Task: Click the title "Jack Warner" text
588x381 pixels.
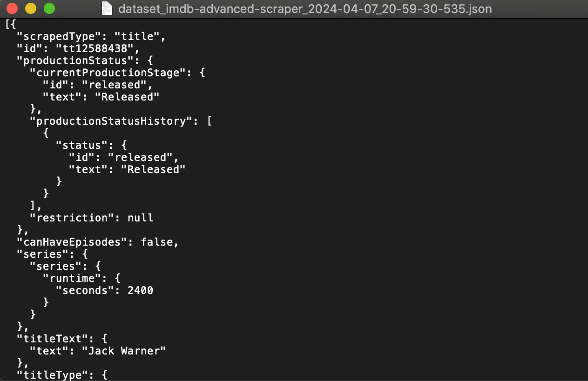Action: (x=123, y=351)
